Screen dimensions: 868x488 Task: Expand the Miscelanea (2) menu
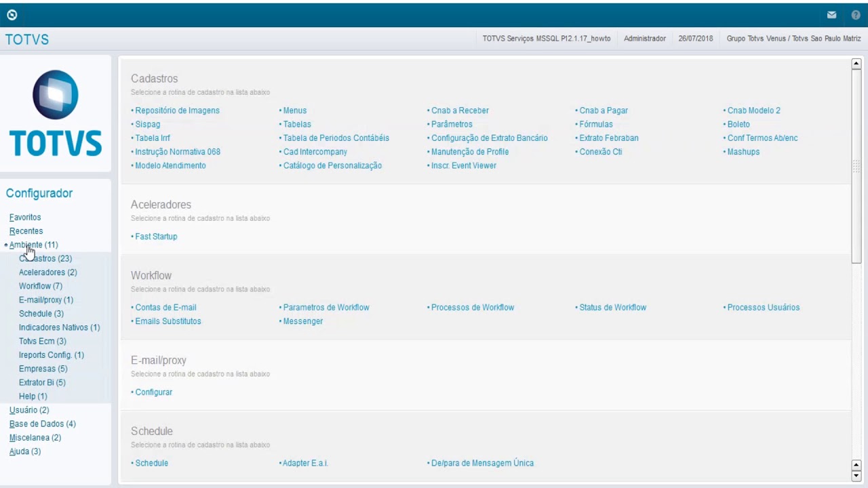(x=35, y=438)
